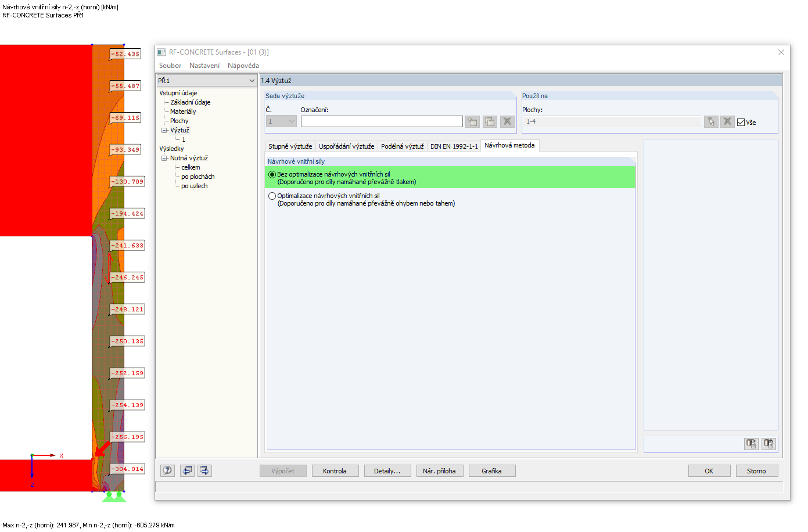Select Optimalizace návrhových vnitřních sil option
This screenshot has height=532, width=808.
click(x=272, y=196)
